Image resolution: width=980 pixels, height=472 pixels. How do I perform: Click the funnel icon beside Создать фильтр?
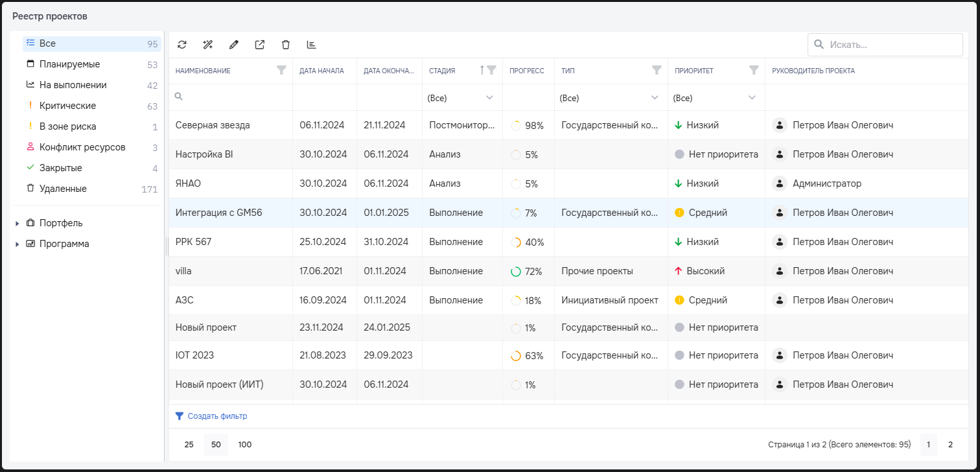pos(180,416)
